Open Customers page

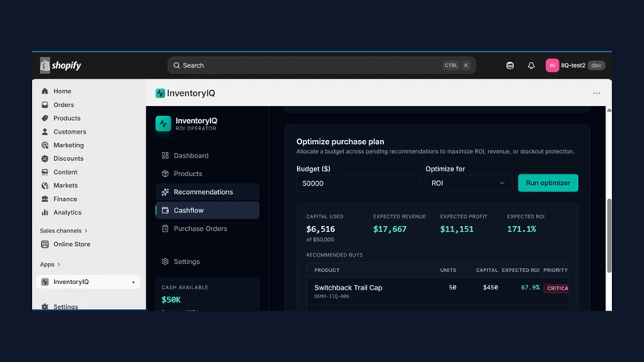point(70,132)
